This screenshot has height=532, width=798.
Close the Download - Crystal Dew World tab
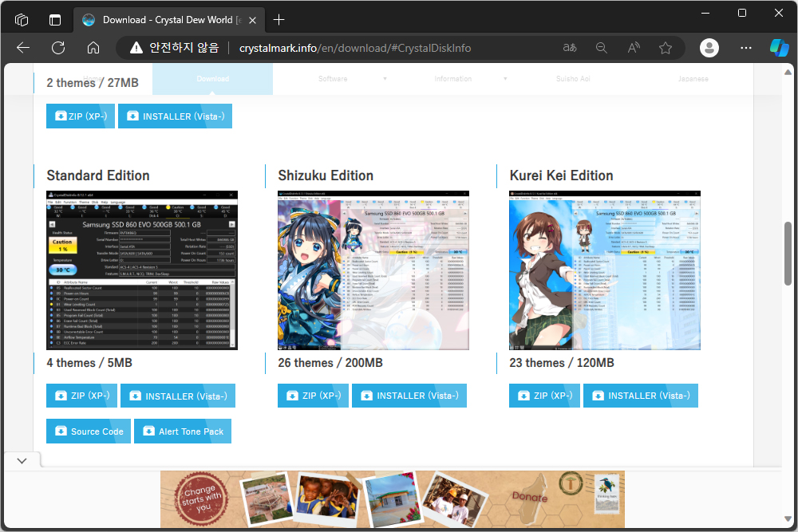(x=252, y=21)
